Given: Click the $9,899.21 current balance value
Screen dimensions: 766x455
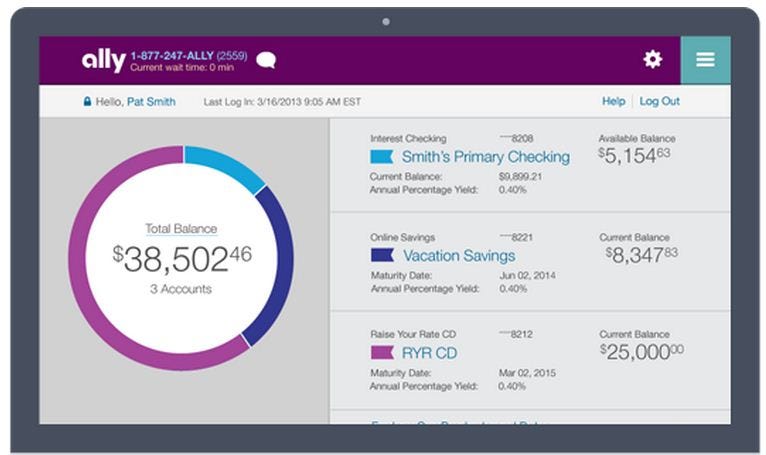Looking at the screenshot, I should [x=520, y=176].
